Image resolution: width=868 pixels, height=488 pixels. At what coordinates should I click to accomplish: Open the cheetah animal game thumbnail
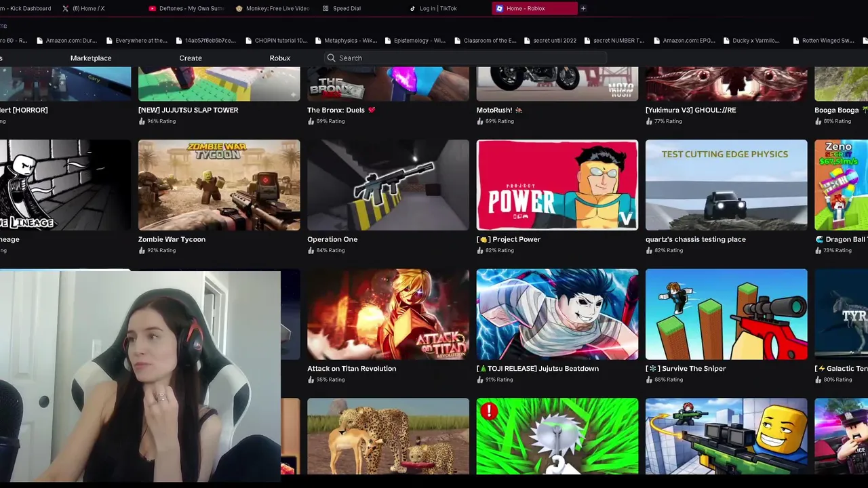point(388,436)
